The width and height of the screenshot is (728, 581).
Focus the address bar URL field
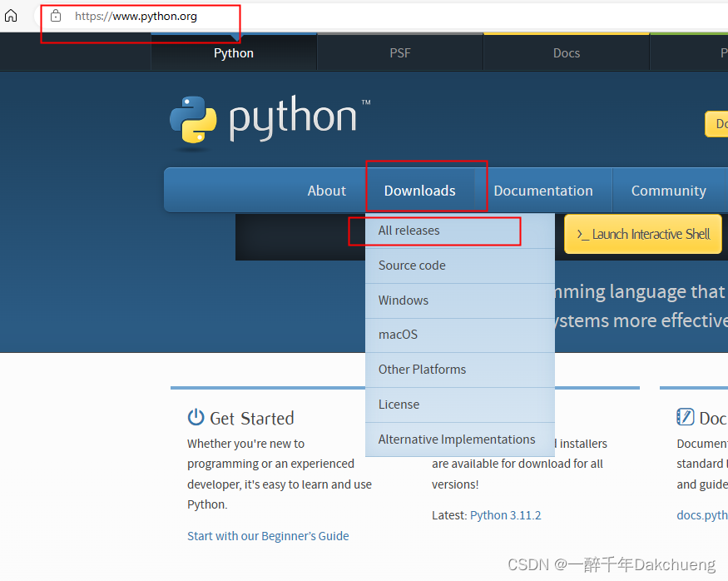tap(381, 17)
